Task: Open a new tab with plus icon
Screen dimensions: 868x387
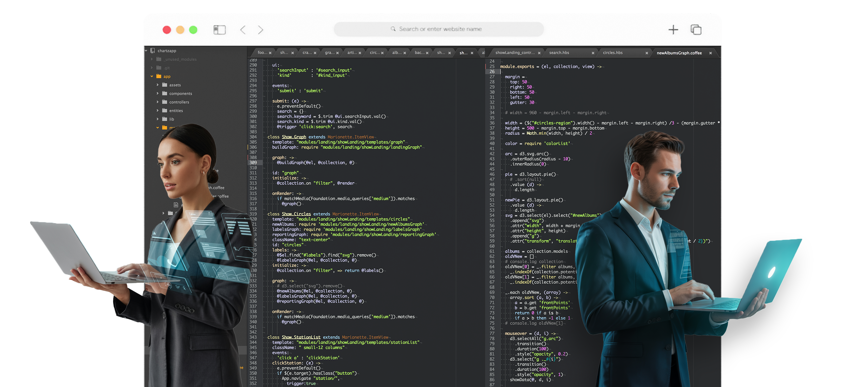Action: pos(673,30)
